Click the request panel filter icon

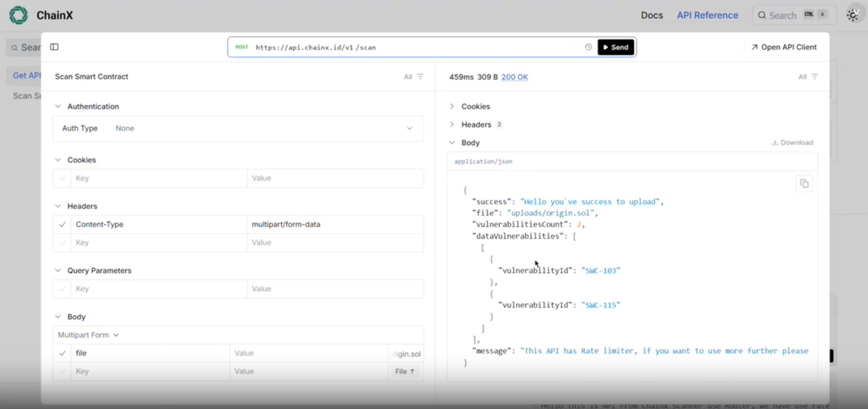(420, 77)
